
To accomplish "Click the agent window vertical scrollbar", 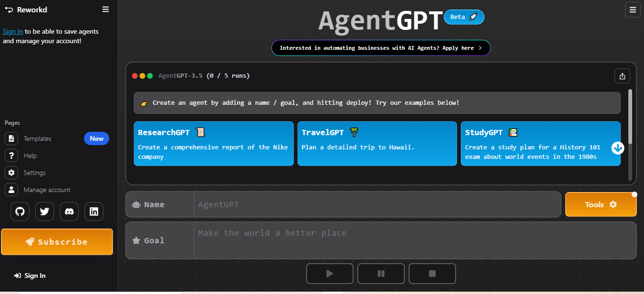I will 630,116.
